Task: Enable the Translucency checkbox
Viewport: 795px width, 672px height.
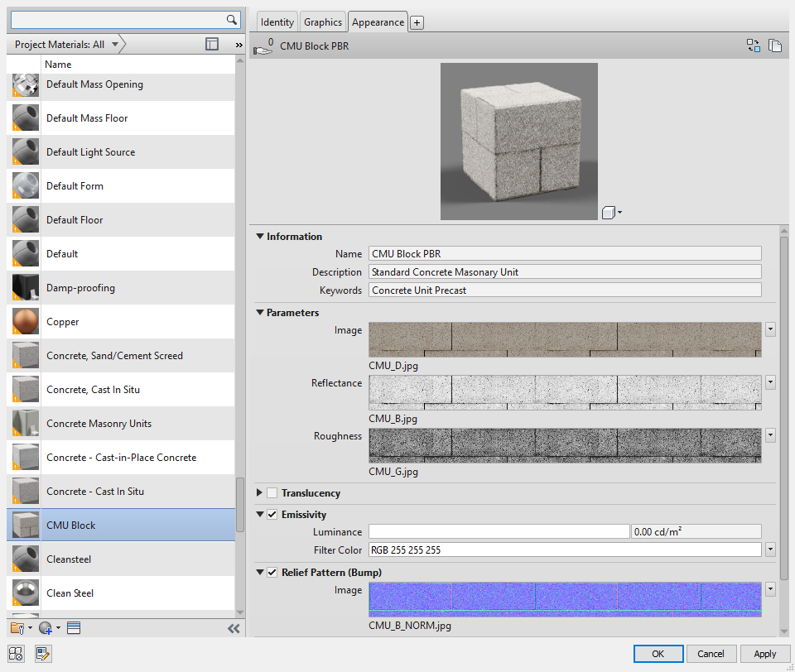Action: point(271,492)
